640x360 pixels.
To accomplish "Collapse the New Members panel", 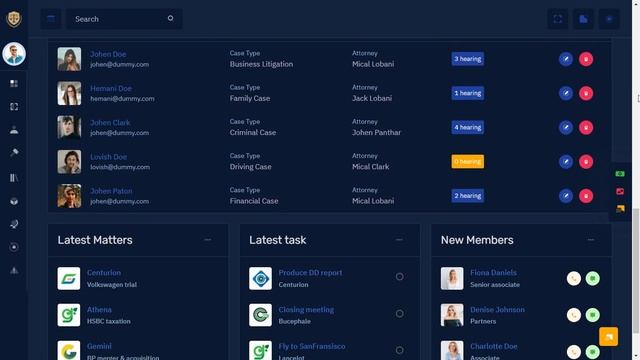I will point(591,240).
